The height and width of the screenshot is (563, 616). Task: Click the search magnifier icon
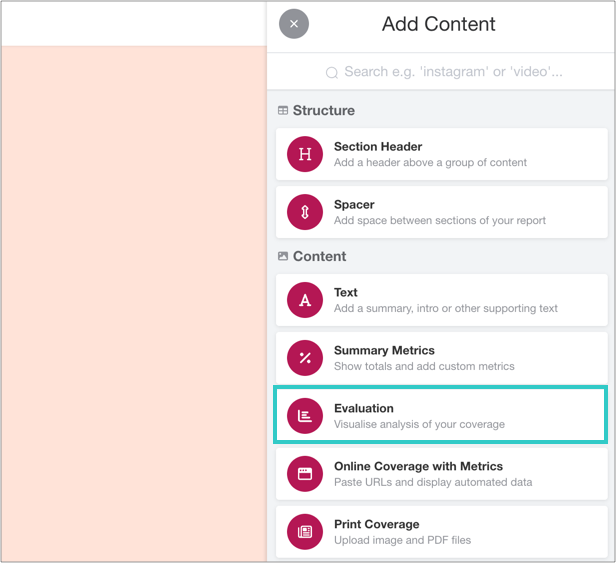[332, 72]
